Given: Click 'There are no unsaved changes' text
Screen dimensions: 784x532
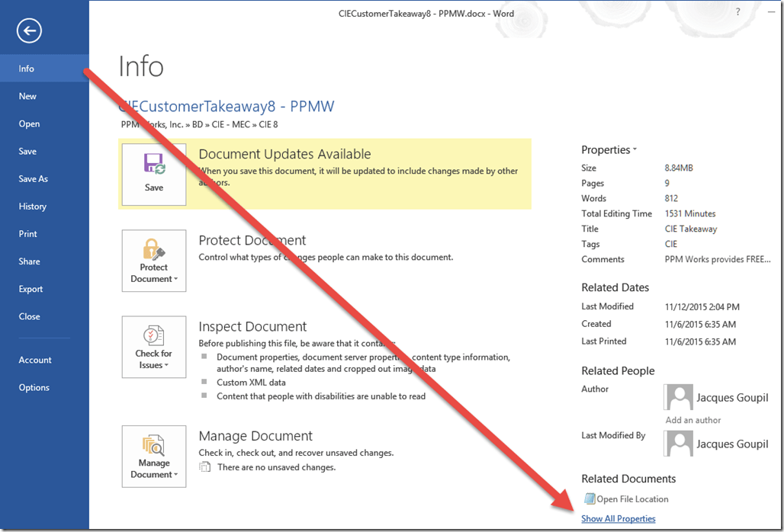Looking at the screenshot, I should pos(277,467).
